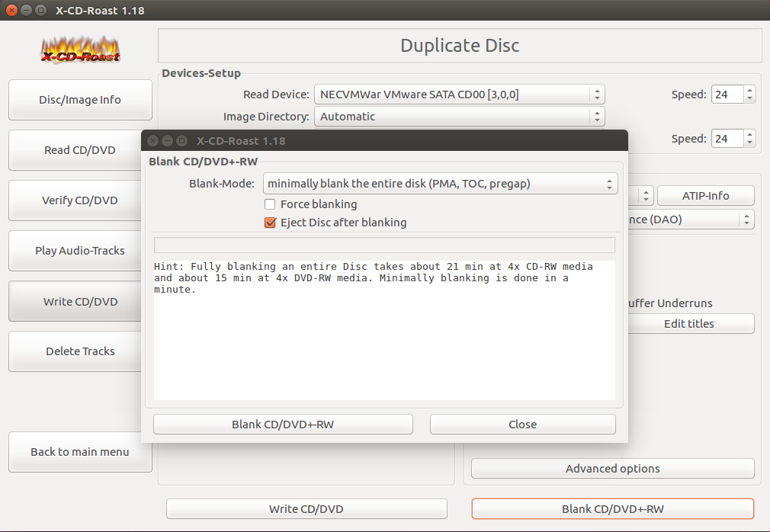The height and width of the screenshot is (532, 770).
Task: Click the Devices-Setup label
Action: 201,73
